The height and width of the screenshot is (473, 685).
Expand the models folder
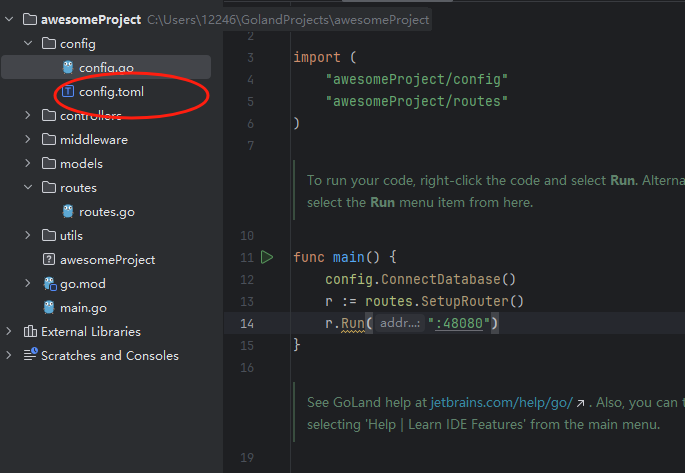[29, 163]
